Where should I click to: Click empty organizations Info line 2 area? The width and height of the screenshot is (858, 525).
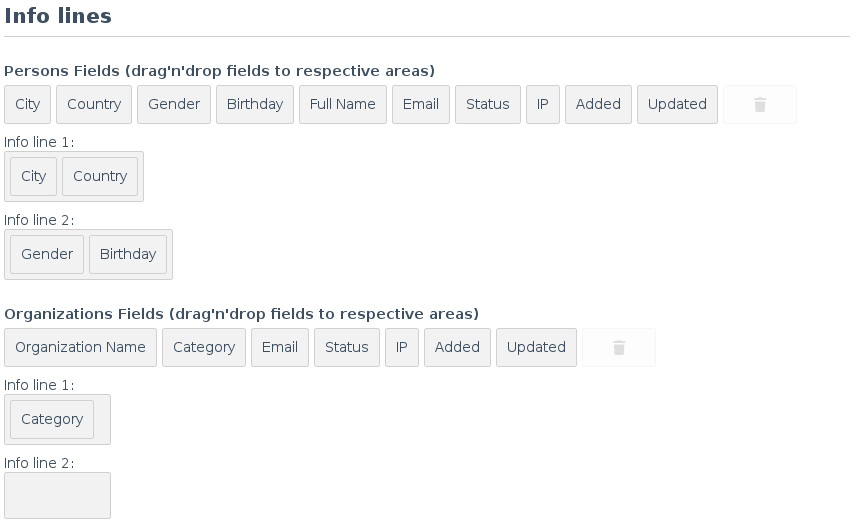coord(57,495)
